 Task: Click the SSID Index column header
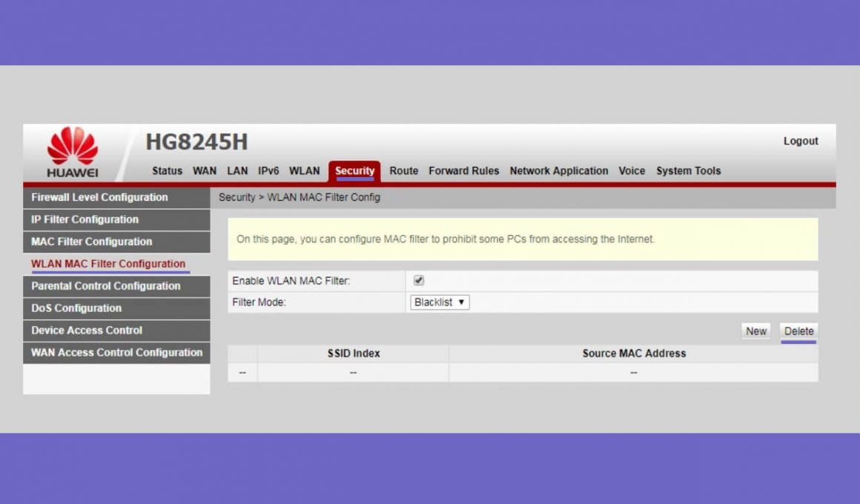click(x=354, y=354)
